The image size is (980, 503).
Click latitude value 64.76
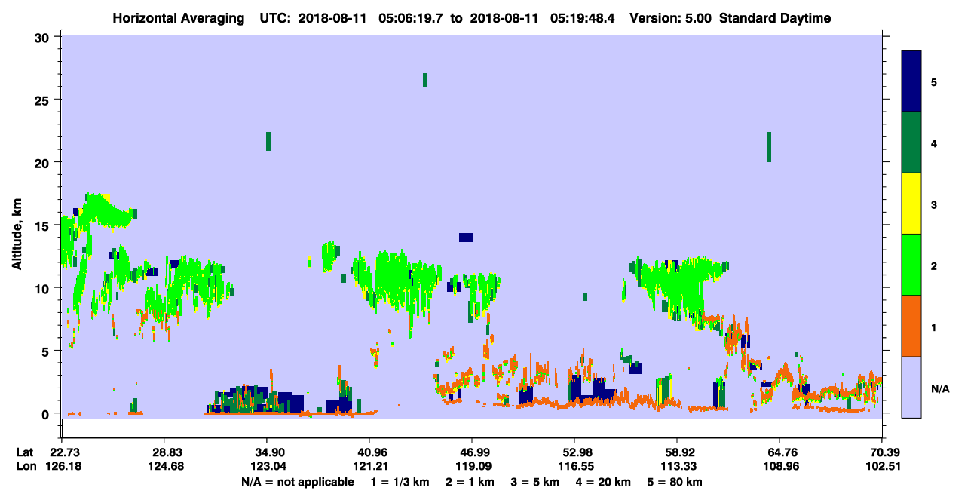pyautogui.click(x=780, y=452)
